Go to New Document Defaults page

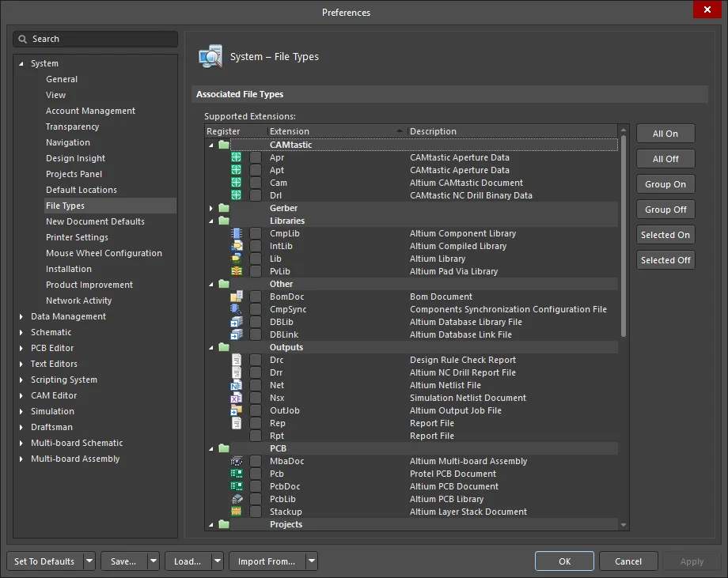coord(95,221)
